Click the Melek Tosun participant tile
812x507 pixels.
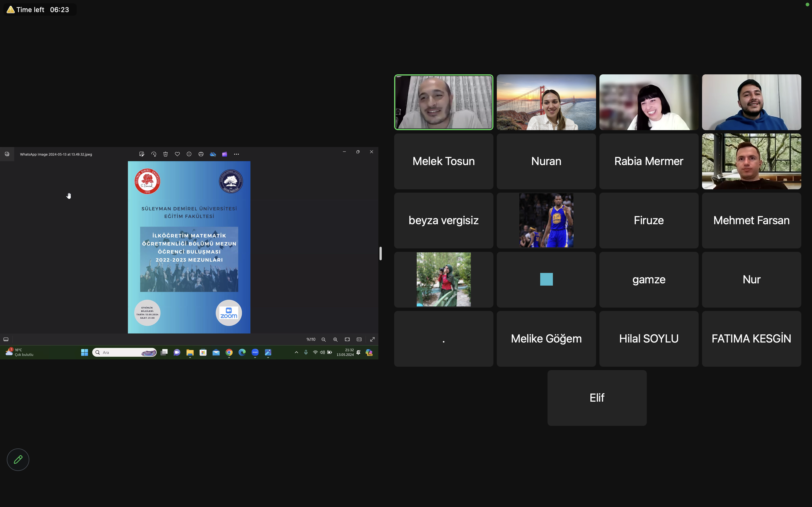(x=443, y=161)
